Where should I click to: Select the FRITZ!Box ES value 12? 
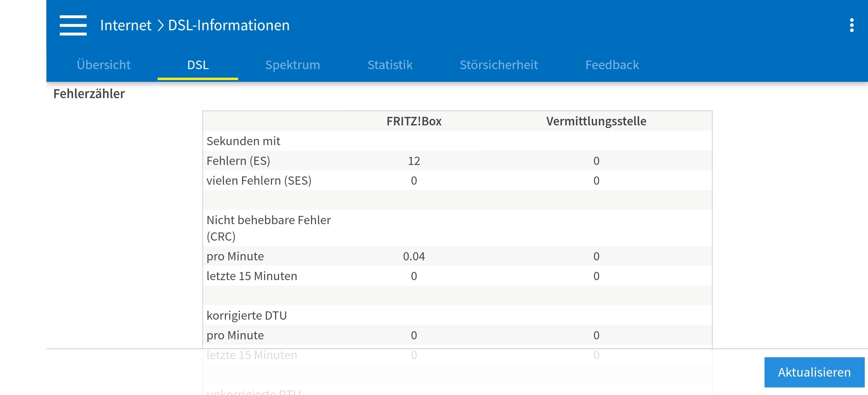(414, 161)
